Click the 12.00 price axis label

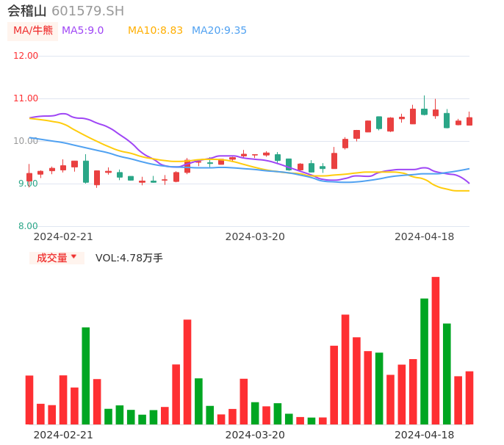[x=26, y=56]
